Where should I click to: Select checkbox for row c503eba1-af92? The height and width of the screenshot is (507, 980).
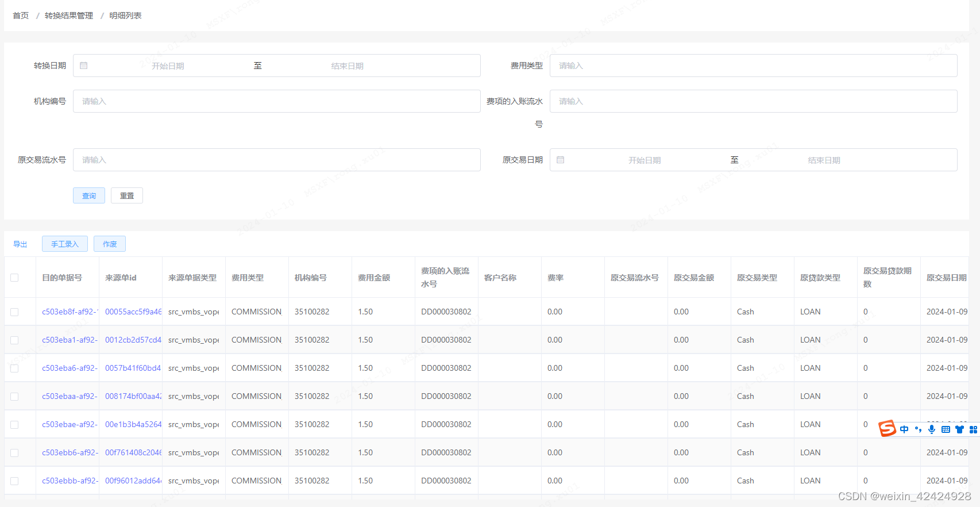coord(14,340)
